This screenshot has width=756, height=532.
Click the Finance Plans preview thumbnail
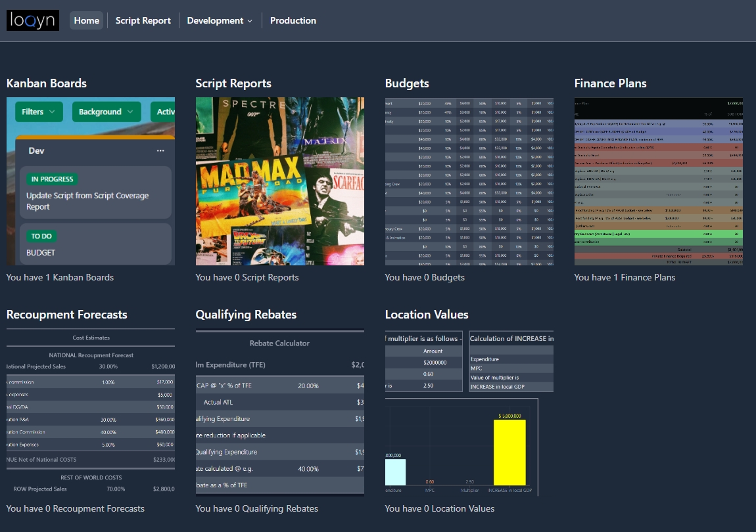coord(658,181)
